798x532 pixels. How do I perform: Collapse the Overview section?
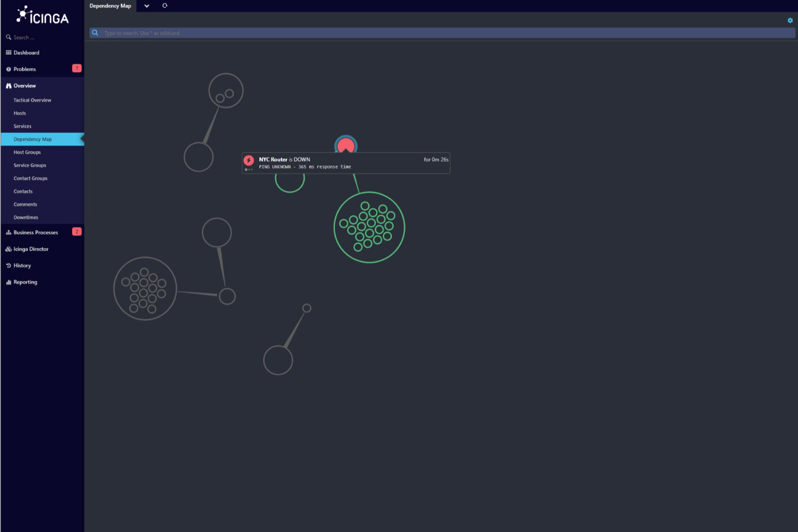tap(24, 85)
